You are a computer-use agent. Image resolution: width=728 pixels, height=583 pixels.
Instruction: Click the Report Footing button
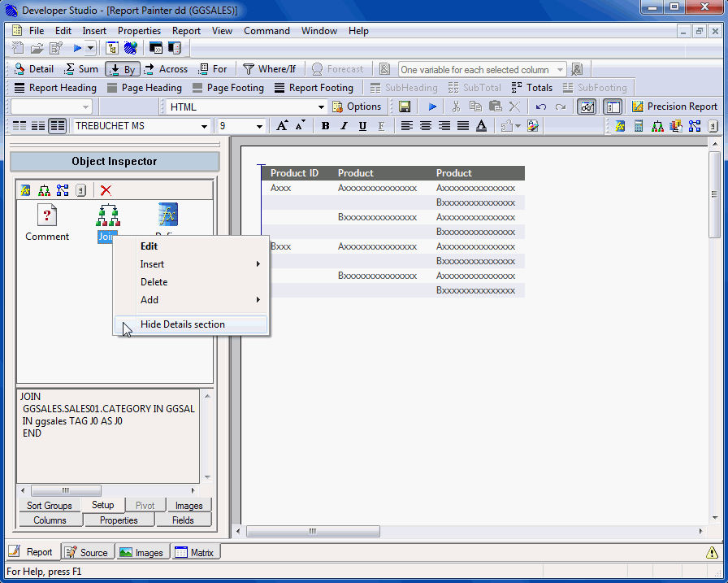click(x=314, y=88)
